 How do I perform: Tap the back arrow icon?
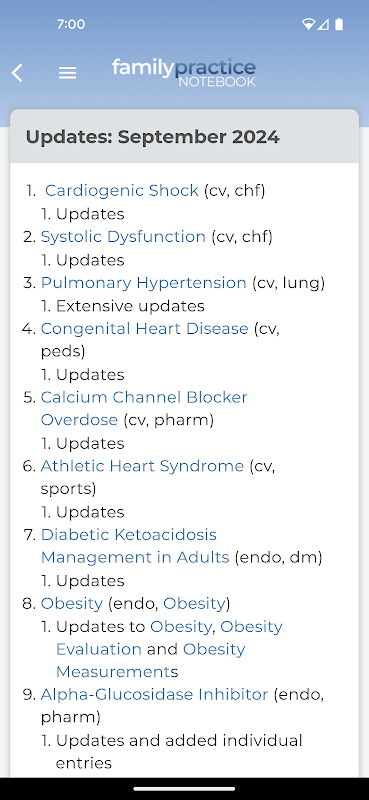17,73
